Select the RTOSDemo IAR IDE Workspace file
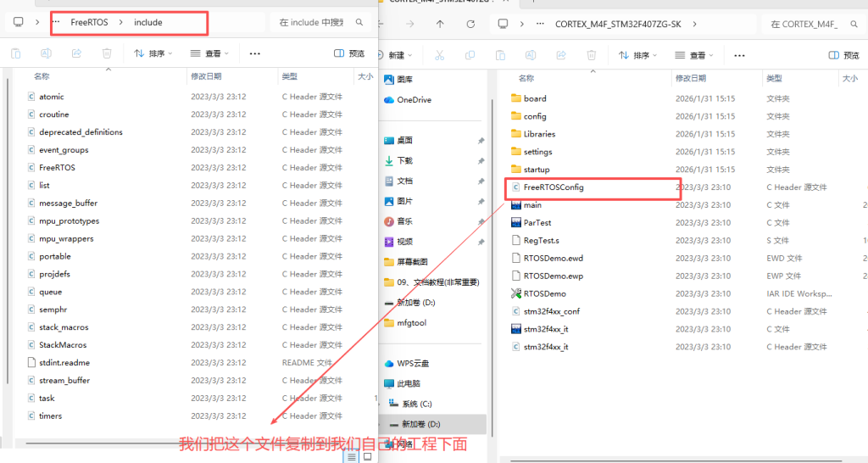This screenshot has width=868, height=463. pos(544,293)
